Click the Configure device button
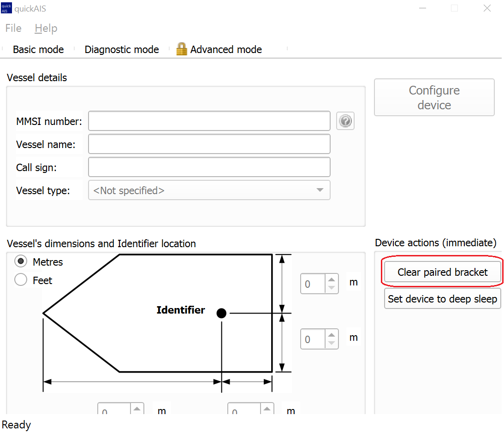Image resolution: width=504 pixels, height=433 pixels. coord(434,97)
